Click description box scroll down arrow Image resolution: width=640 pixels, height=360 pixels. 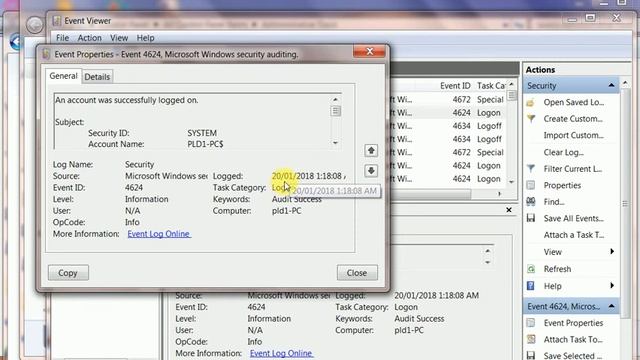336,143
